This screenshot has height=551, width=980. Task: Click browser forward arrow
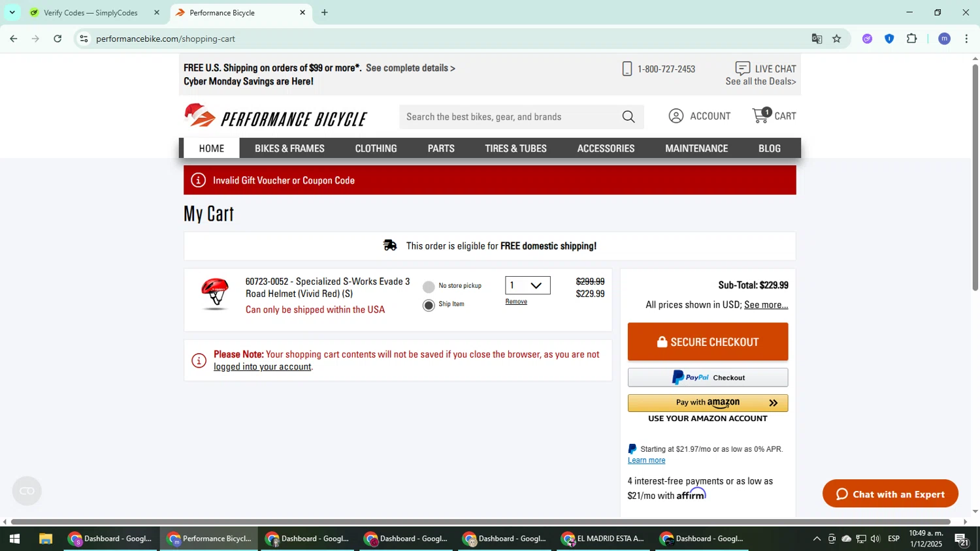pos(35,39)
